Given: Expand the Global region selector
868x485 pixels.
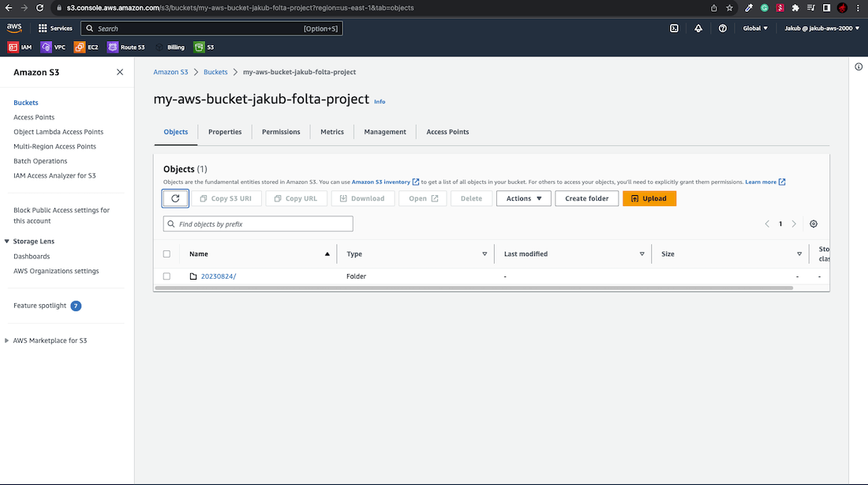Looking at the screenshot, I should click(755, 28).
